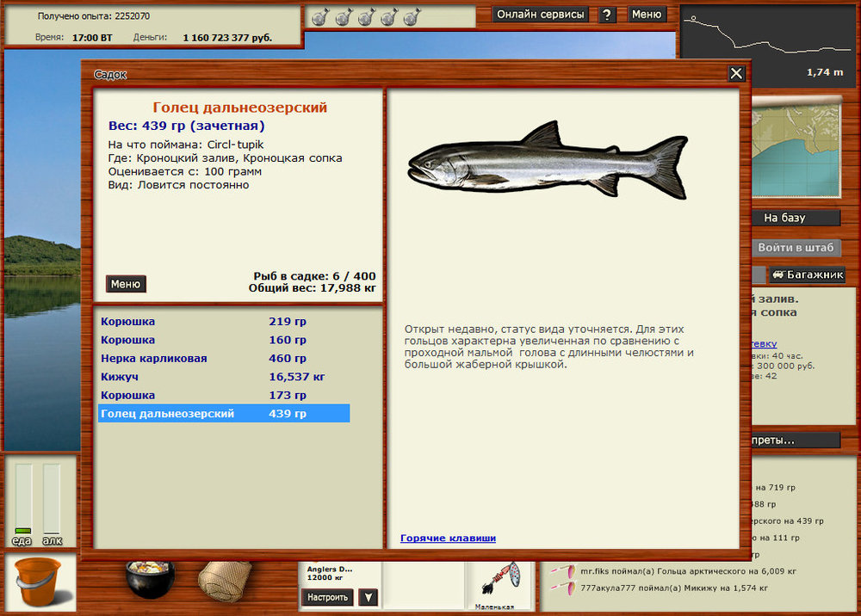Close the Садок window

click(736, 74)
